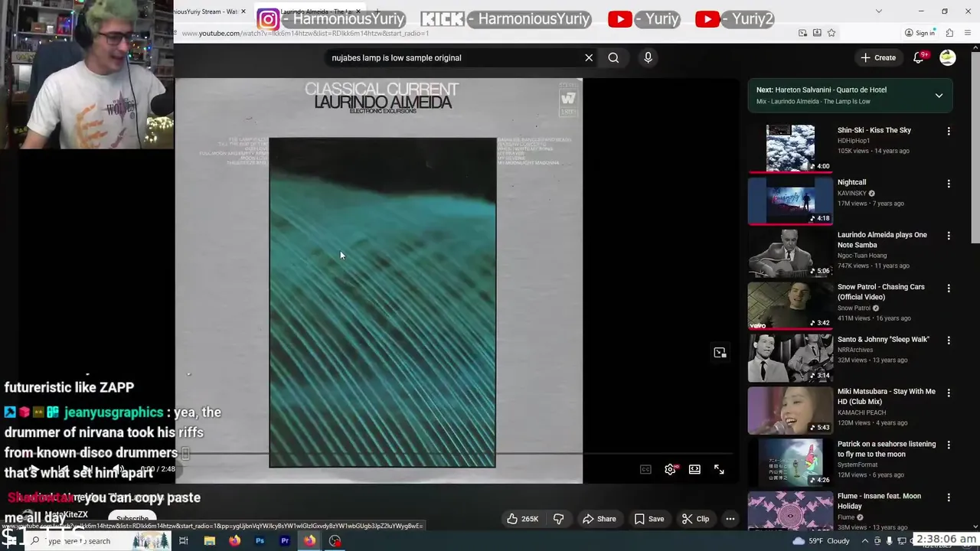Click the Subscribe button under video
The width and height of the screenshot is (980, 551).
pos(132,518)
